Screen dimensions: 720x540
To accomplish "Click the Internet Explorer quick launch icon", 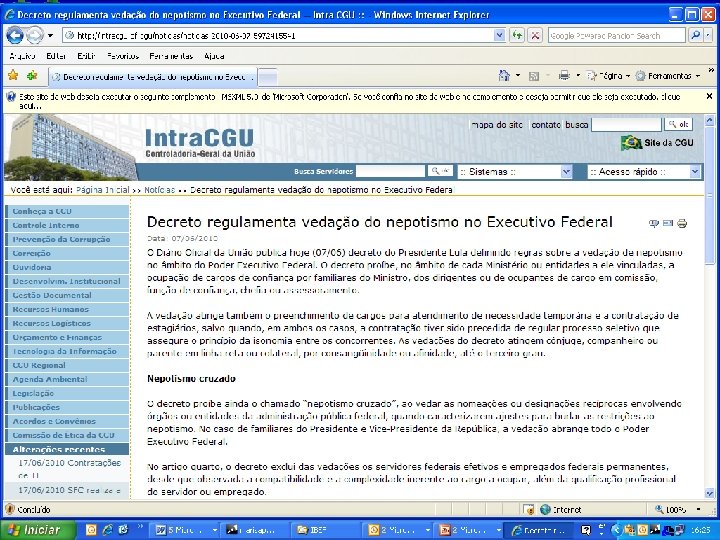I will coord(108,530).
